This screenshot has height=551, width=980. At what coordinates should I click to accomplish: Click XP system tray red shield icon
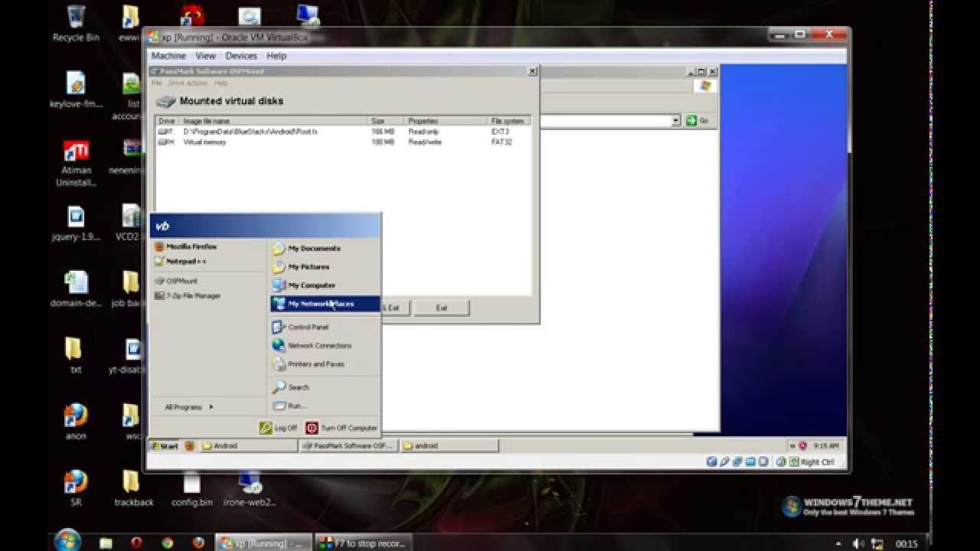802,445
